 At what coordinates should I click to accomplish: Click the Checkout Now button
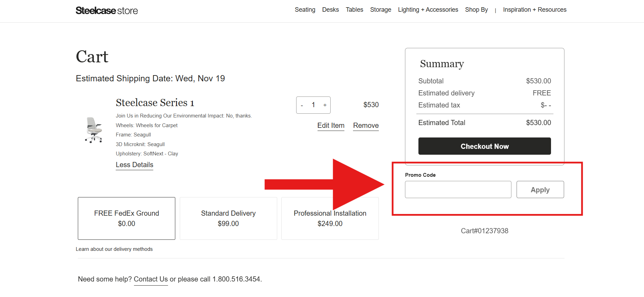(484, 146)
